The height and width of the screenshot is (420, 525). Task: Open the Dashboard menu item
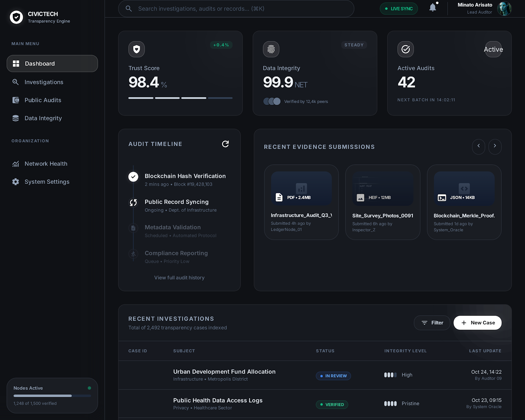coord(52,64)
